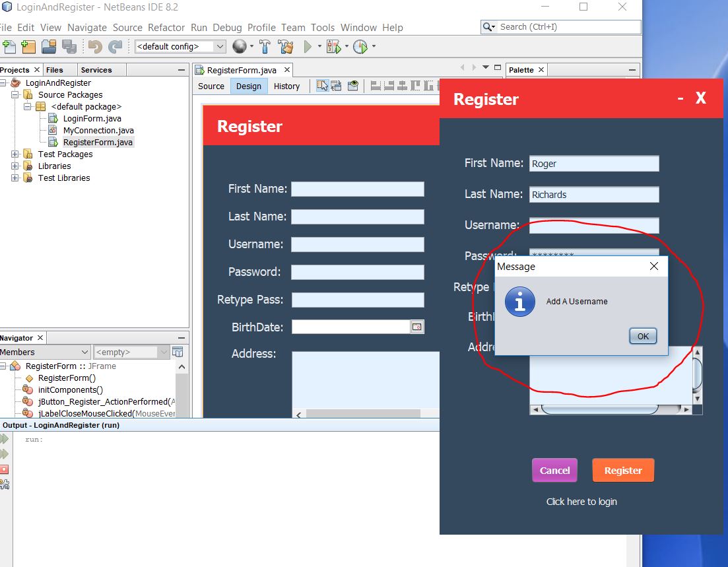The height and width of the screenshot is (567, 728).
Task: Toggle Selection Mode in the form designer
Action: pyautogui.click(x=323, y=85)
